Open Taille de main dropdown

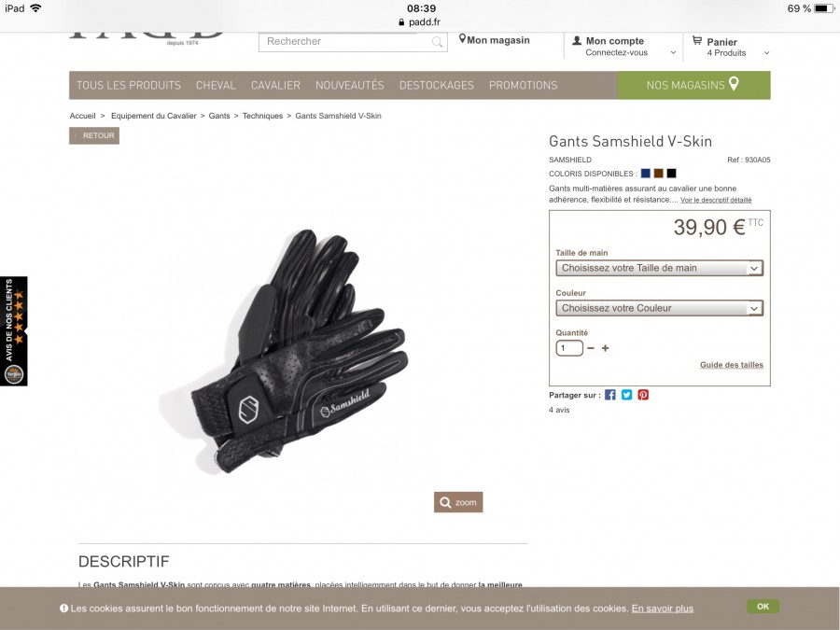[x=659, y=268]
